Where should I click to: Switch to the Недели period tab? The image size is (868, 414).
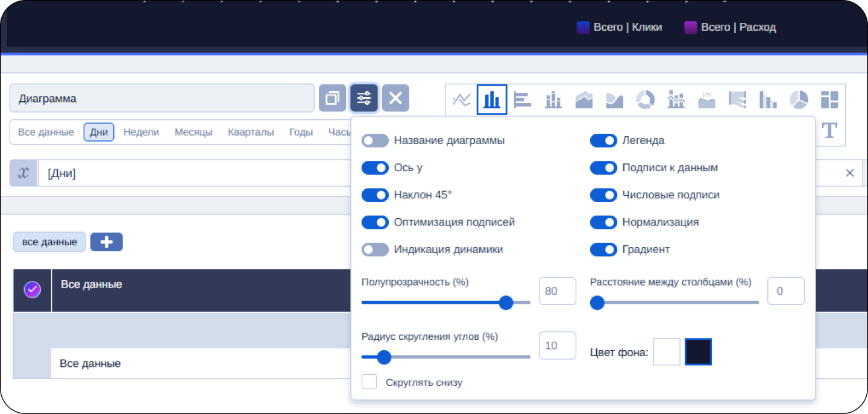click(x=141, y=132)
